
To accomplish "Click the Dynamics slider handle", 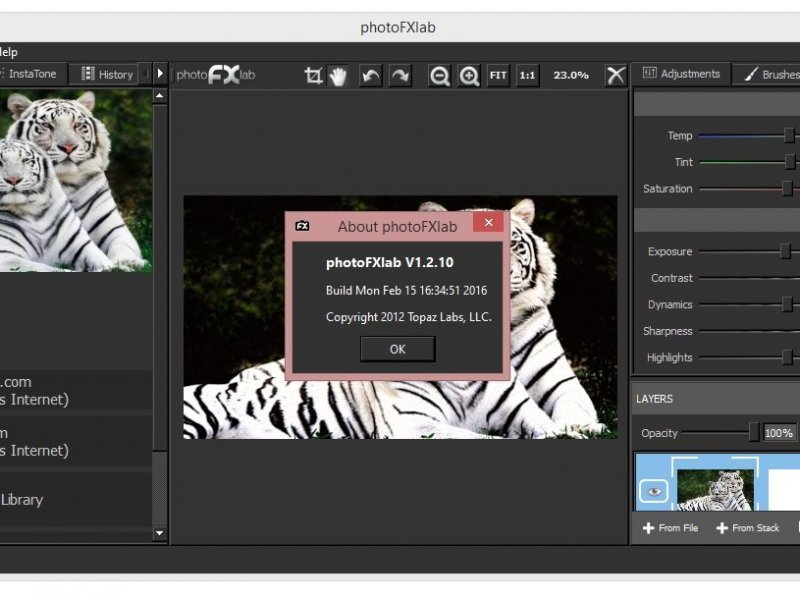I will point(788,304).
